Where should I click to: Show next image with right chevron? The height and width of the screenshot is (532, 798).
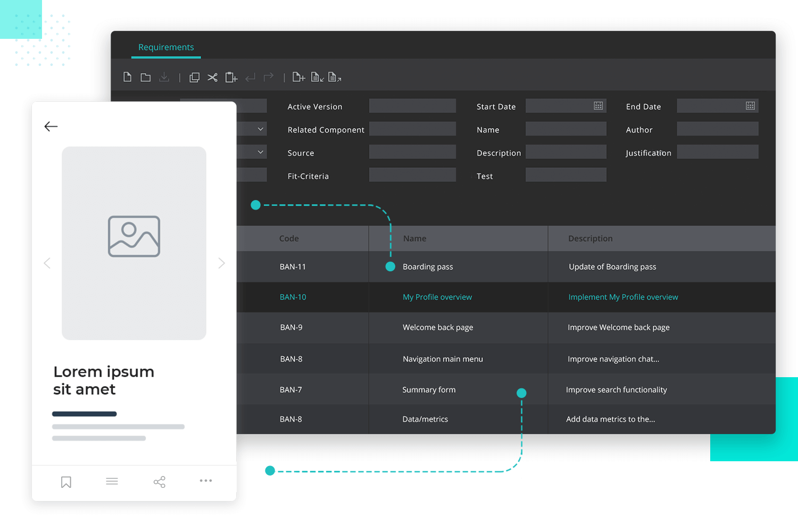point(221,263)
